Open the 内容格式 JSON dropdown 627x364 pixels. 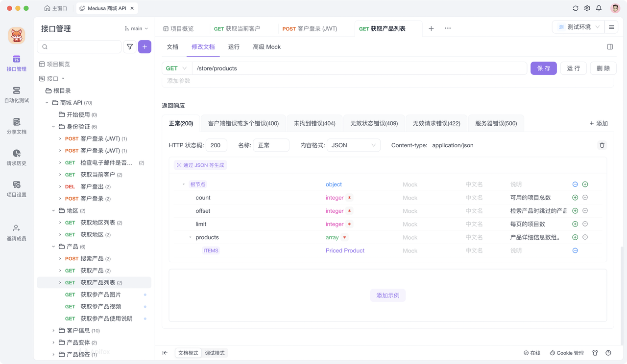354,145
